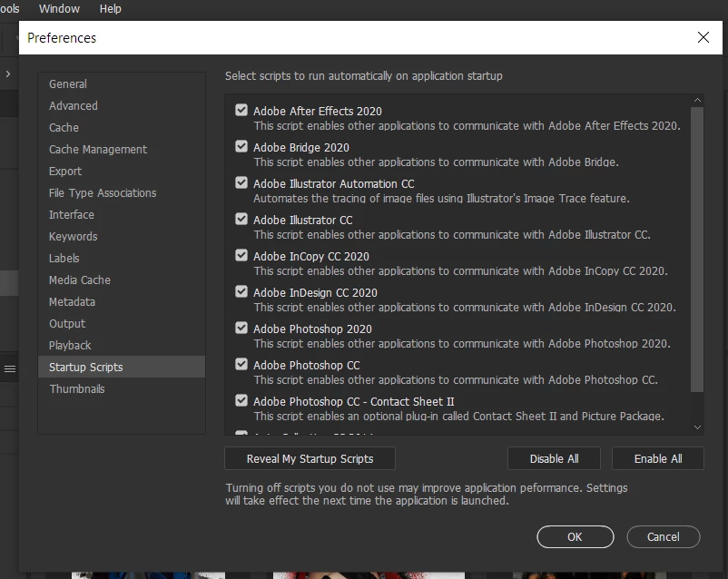
Task: Confirm preferences with OK
Action: click(576, 536)
